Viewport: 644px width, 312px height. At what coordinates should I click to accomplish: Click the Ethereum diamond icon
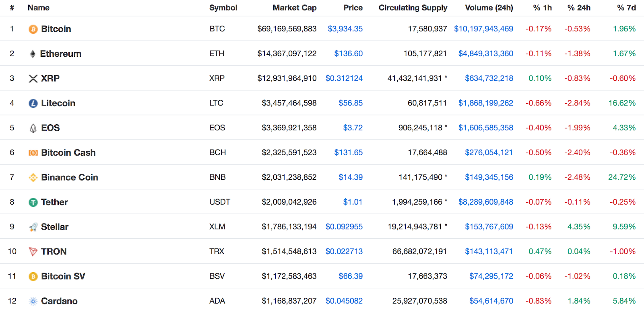33,54
